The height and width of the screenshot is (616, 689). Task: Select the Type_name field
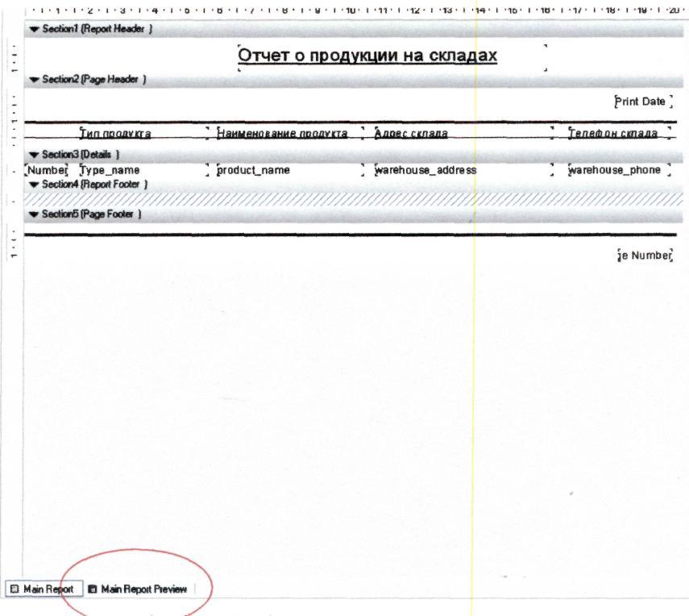click(x=144, y=170)
